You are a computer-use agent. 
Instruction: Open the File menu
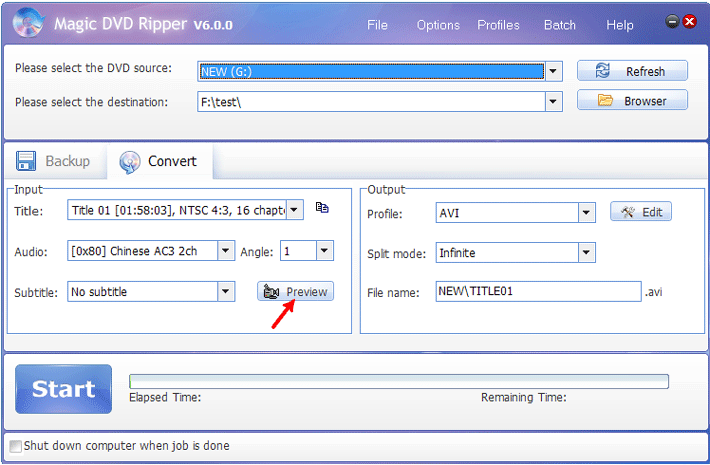(x=377, y=25)
